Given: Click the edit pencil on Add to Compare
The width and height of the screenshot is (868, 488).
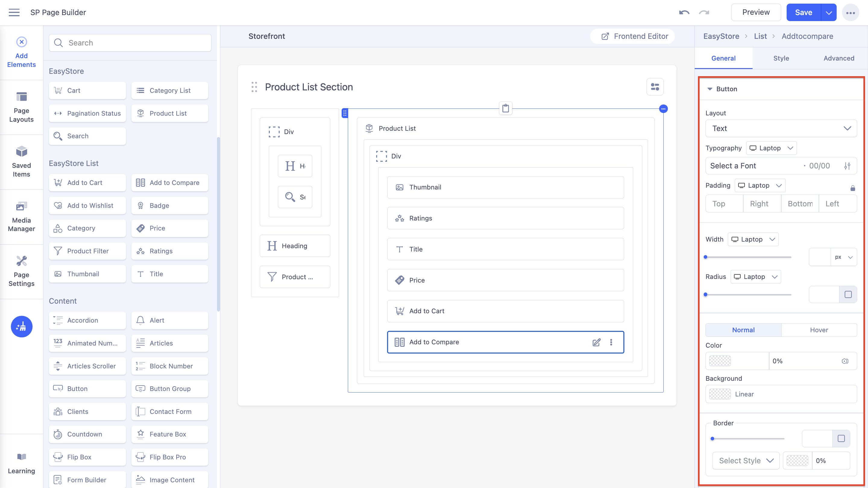Looking at the screenshot, I should (596, 342).
